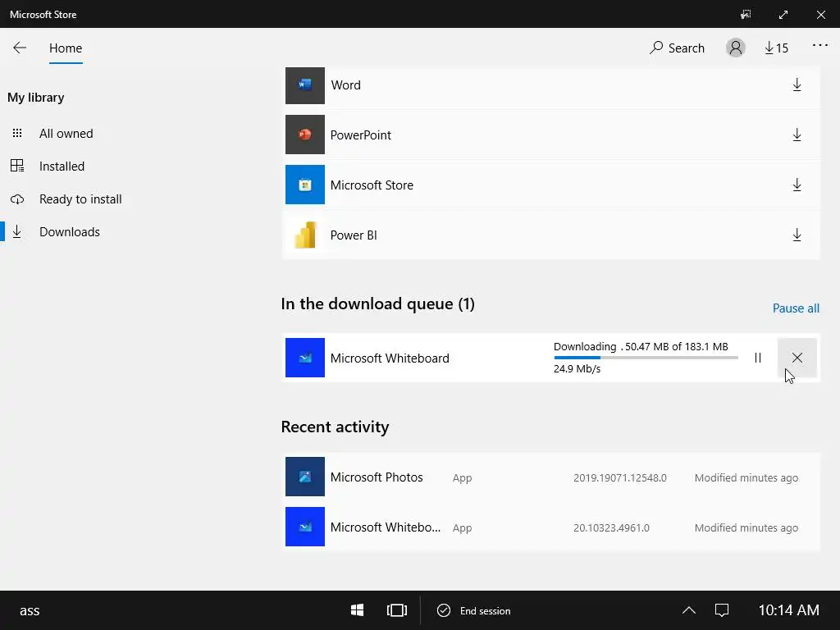The height and width of the screenshot is (630, 840).
Task: Click version 2019.19071.12548.0 of Photos
Action: pos(620,477)
